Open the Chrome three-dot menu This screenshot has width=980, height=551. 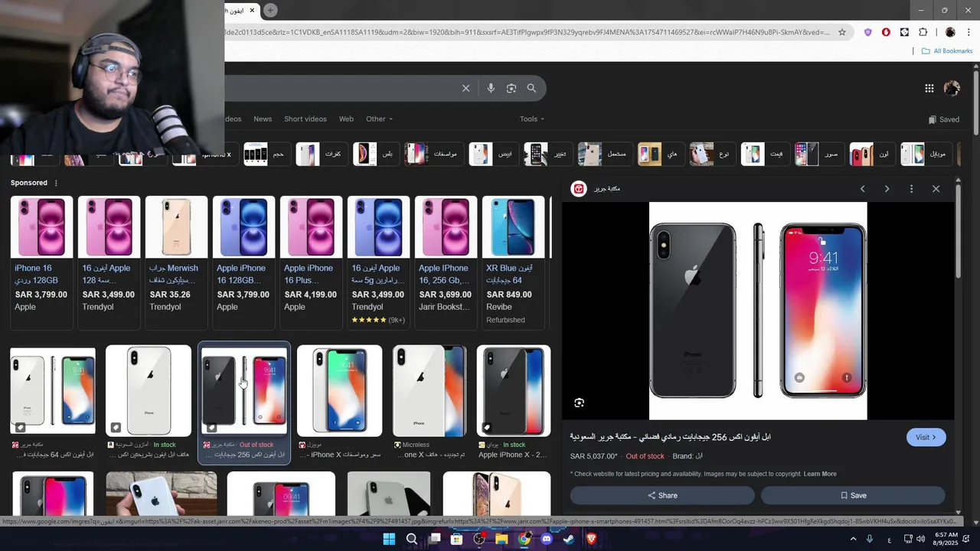[x=967, y=32]
